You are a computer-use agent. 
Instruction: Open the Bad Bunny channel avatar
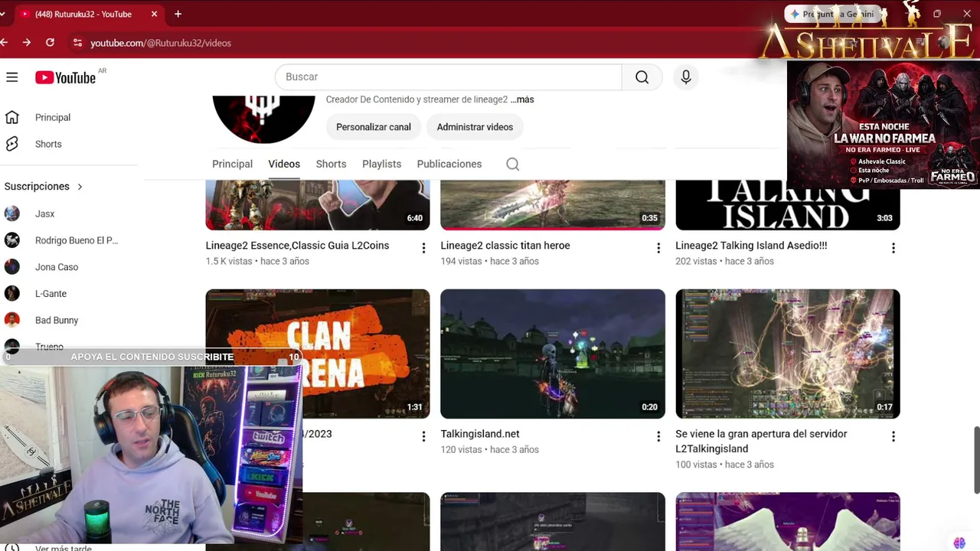pos(12,320)
